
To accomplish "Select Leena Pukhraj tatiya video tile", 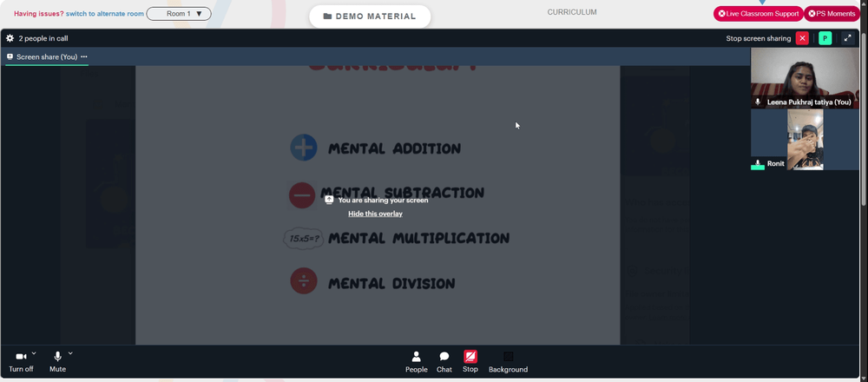I will (805, 78).
